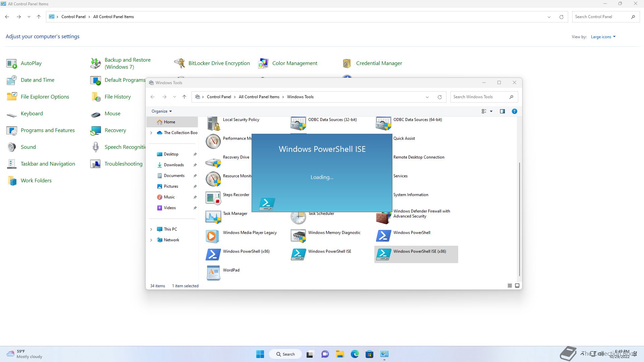The width and height of the screenshot is (644, 362).
Task: Open Microsoft Edge from taskbar
Action: point(355,354)
